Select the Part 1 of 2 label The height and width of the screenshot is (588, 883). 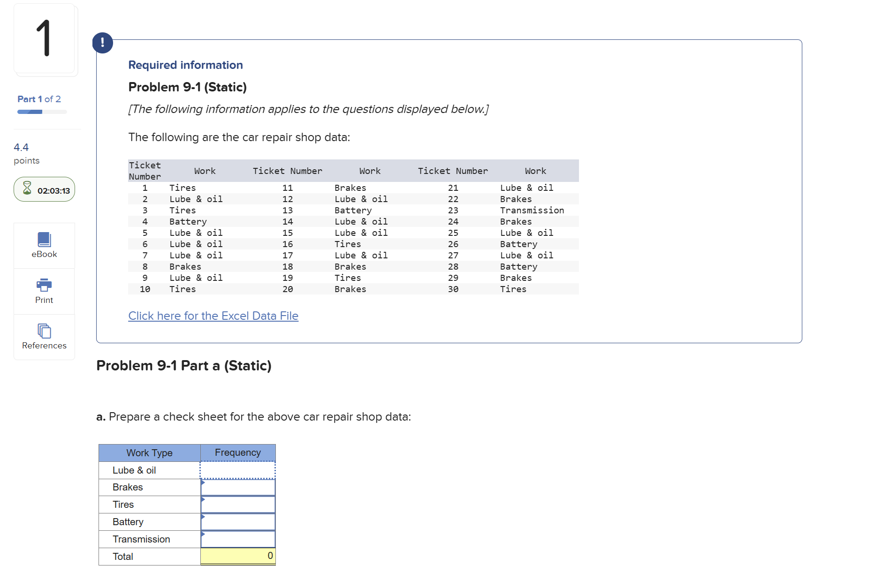(x=39, y=99)
